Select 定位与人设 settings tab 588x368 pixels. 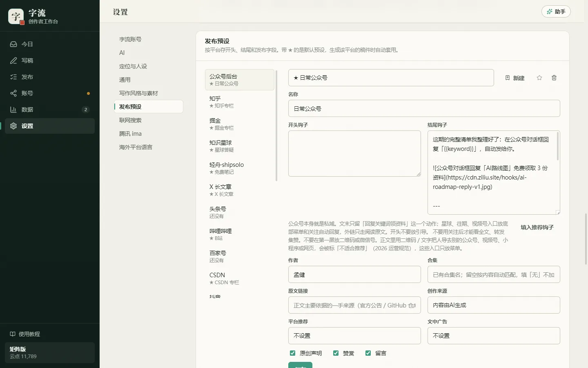pos(149,66)
